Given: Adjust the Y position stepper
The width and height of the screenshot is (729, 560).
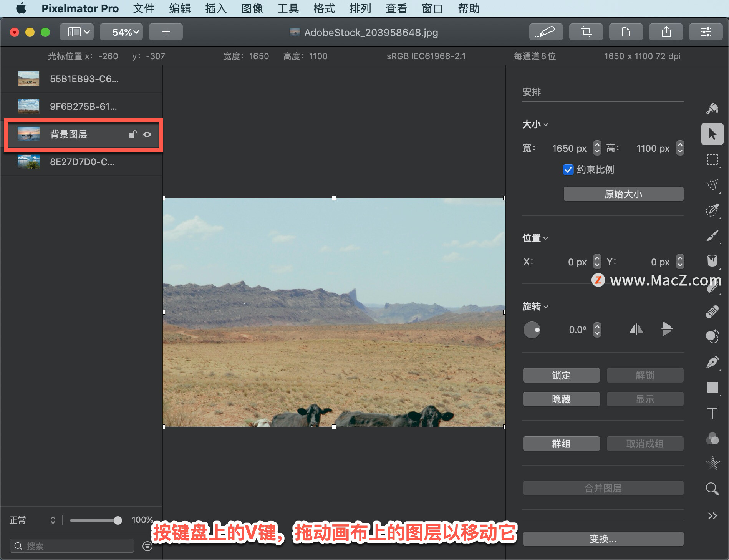Looking at the screenshot, I should (x=680, y=262).
